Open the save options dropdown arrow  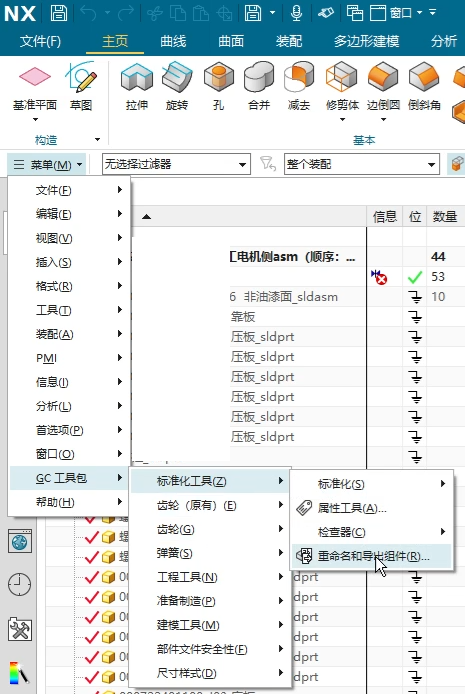[x=273, y=12]
